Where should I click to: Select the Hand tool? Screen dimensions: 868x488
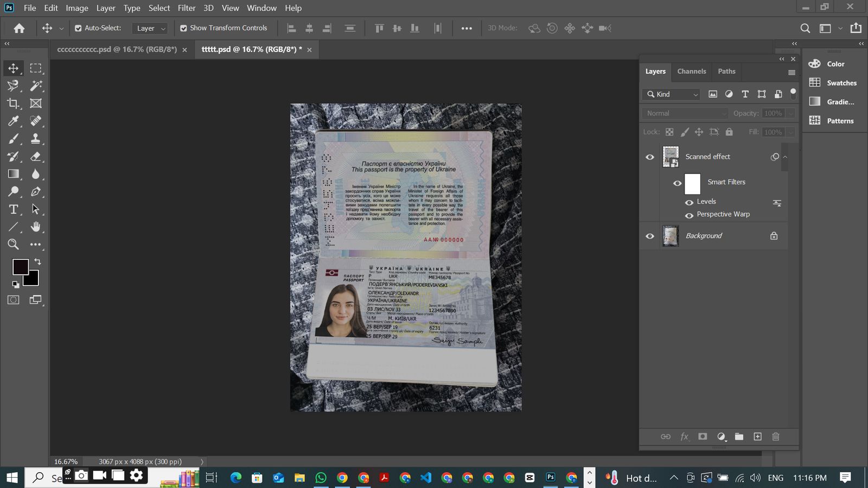pos(36,227)
